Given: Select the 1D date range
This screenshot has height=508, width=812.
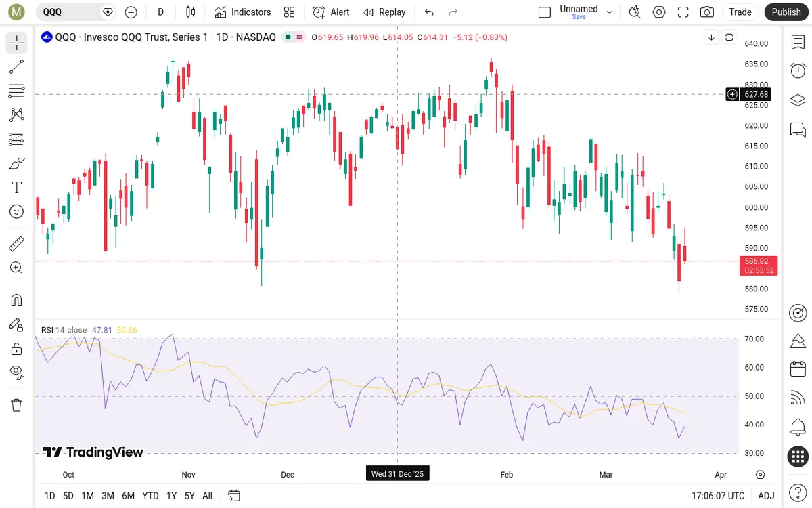Looking at the screenshot, I should point(49,496).
